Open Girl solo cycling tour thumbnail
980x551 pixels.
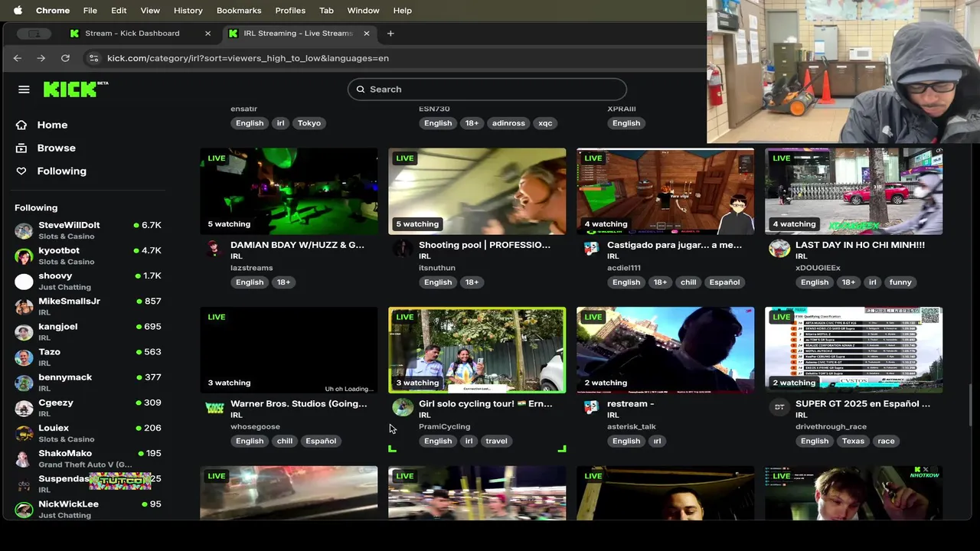point(477,350)
